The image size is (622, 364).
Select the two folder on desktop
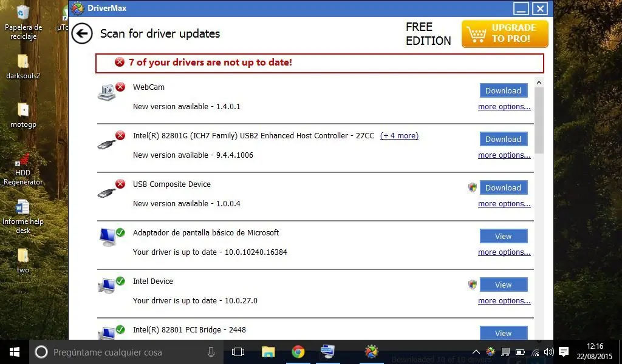coord(23,261)
